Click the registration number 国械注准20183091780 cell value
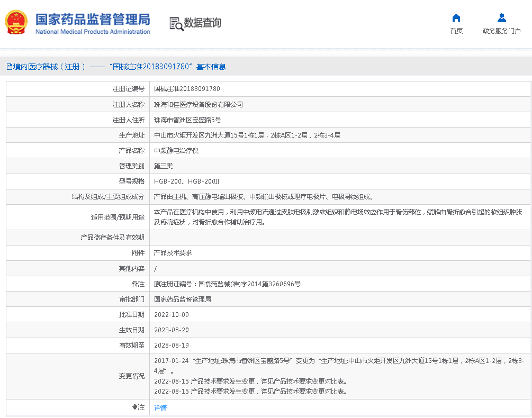The image size is (532, 418). click(187, 89)
